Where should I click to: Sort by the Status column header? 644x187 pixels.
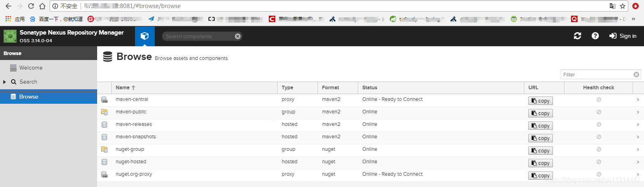[441, 88]
